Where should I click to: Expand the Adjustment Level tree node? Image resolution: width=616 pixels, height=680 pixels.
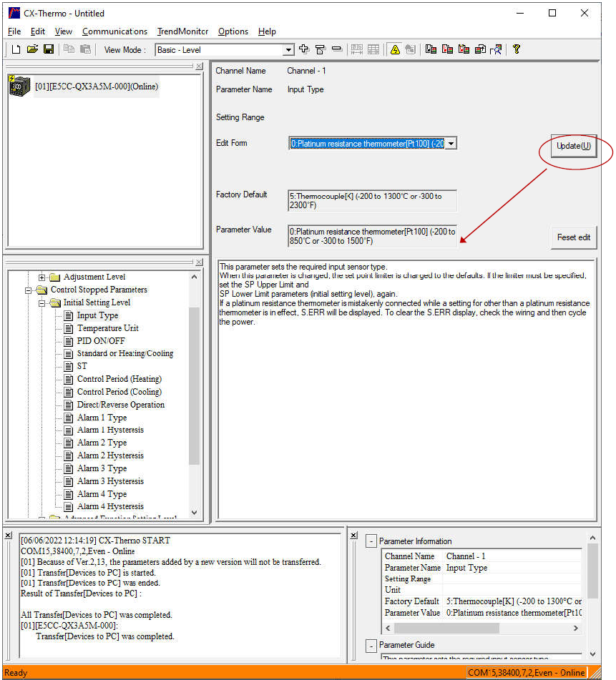[x=41, y=277]
